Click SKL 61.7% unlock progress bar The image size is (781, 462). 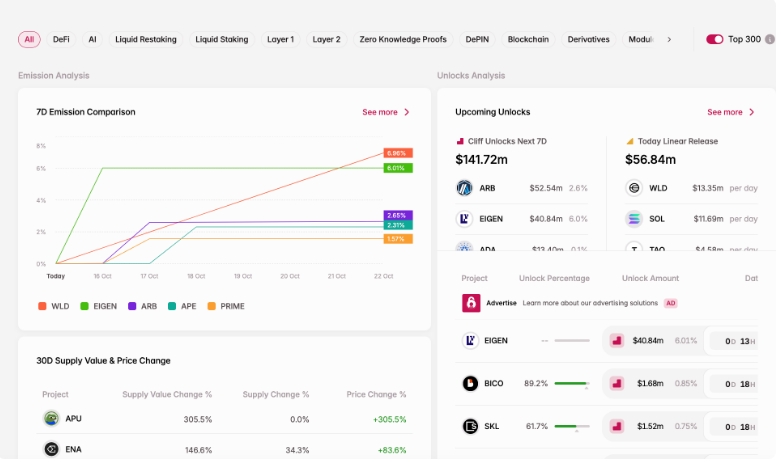tap(572, 426)
